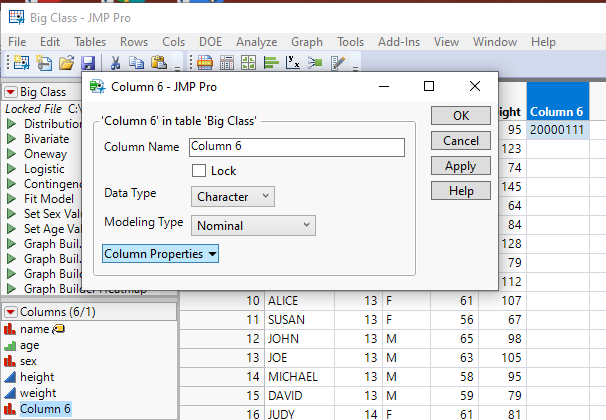
Task: Click the JMP icon in the Column 6 dialog title
Action: coord(97,87)
